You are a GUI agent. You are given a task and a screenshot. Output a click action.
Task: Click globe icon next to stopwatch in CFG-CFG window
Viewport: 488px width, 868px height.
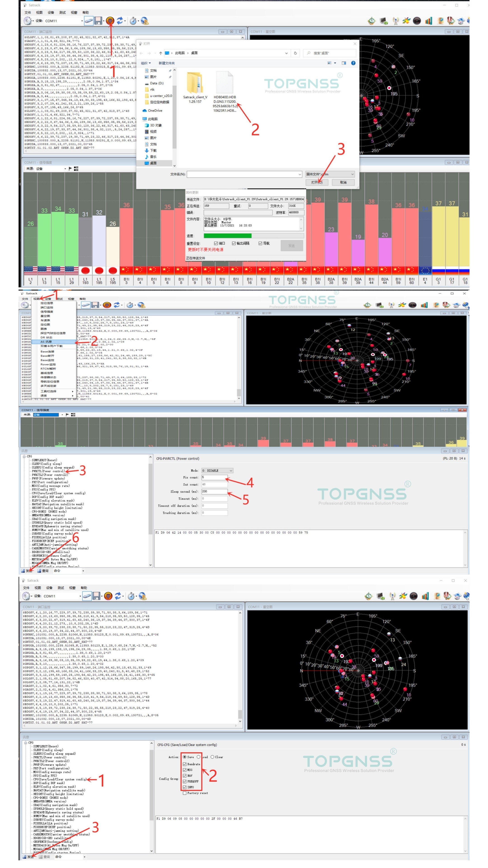pos(143,596)
